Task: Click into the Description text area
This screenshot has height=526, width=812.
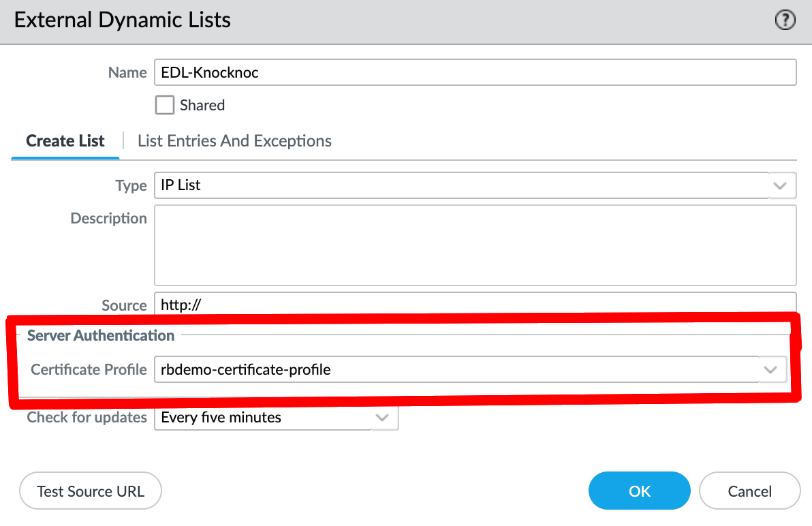Action: pos(475,245)
